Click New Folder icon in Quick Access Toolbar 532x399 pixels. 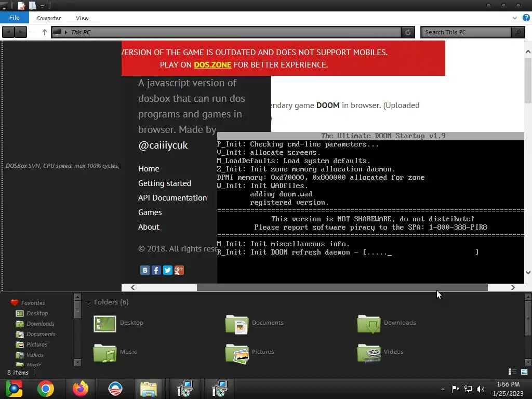coord(33,5)
